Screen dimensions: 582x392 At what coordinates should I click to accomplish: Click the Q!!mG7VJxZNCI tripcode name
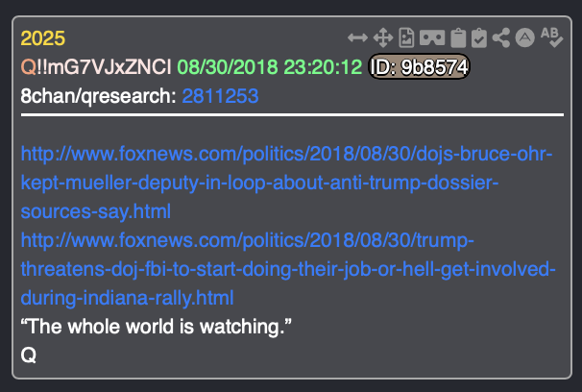tap(96, 67)
